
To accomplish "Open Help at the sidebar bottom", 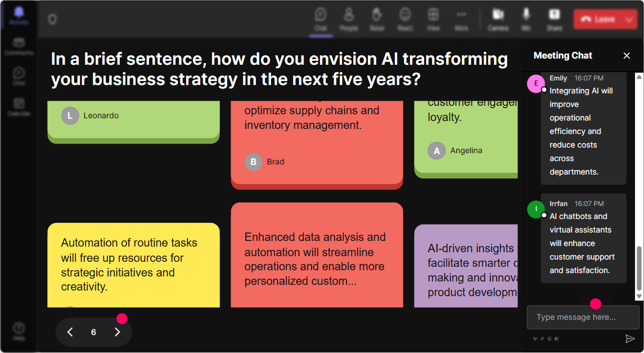I will (x=19, y=331).
